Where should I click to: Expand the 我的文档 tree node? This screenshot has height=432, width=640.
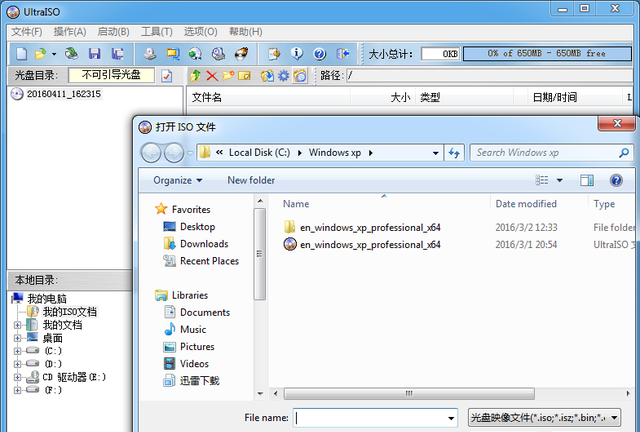[17, 325]
